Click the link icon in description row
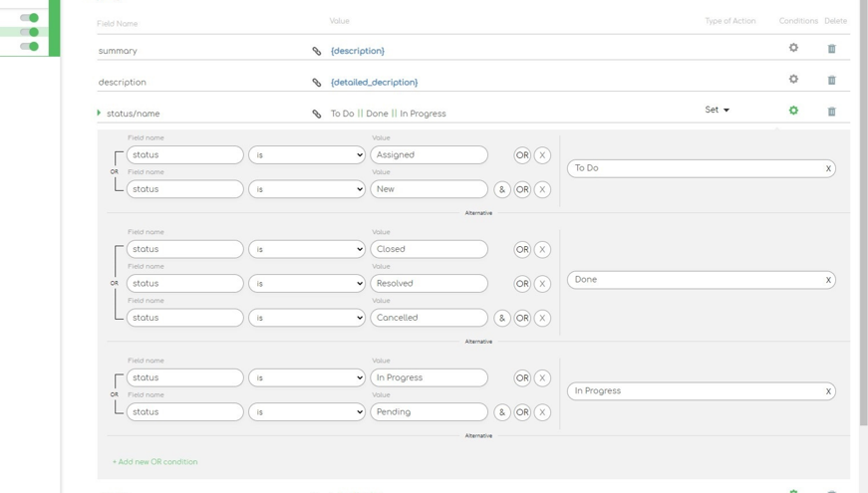868x493 pixels. click(x=317, y=83)
